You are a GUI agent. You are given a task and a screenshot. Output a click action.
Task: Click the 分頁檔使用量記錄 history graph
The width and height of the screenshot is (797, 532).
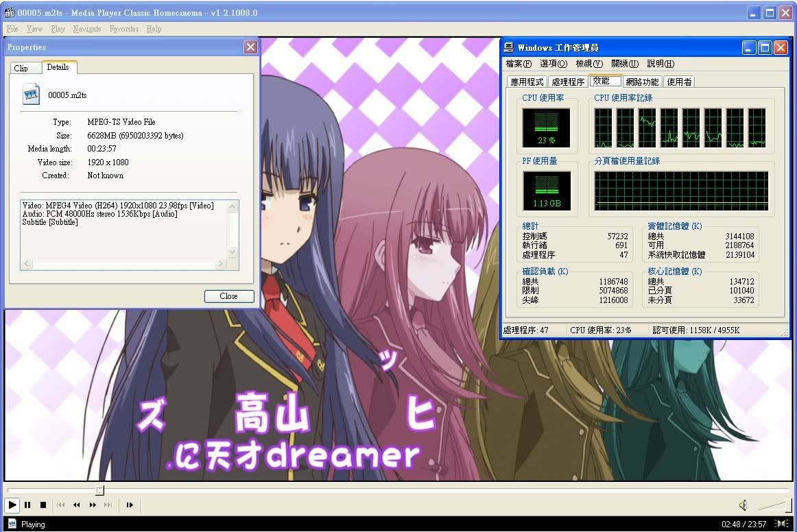tap(682, 191)
